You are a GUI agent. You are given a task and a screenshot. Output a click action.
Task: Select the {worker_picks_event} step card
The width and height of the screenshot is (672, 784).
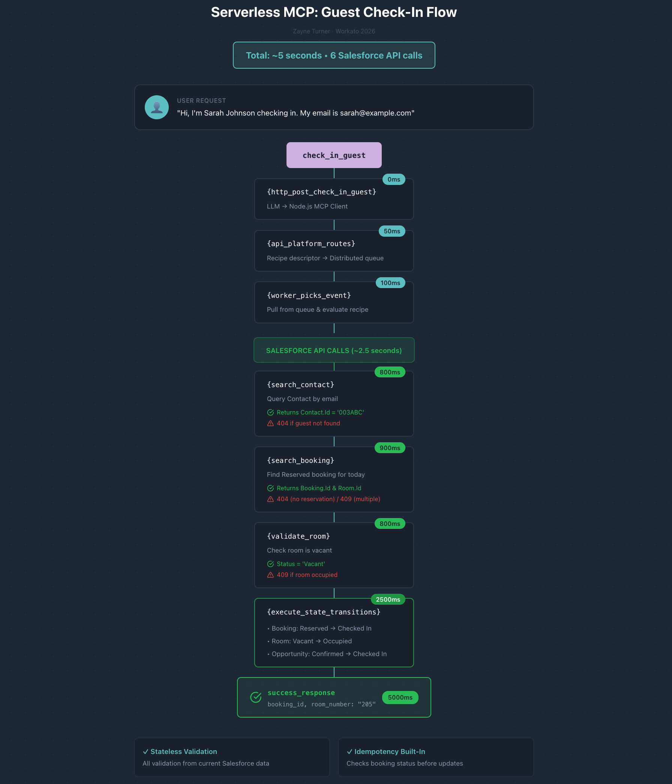tap(334, 302)
